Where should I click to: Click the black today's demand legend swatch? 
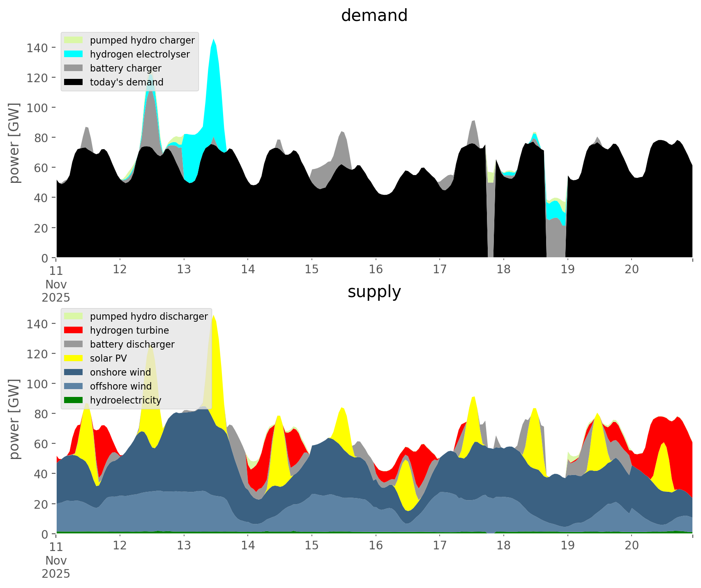point(74,82)
